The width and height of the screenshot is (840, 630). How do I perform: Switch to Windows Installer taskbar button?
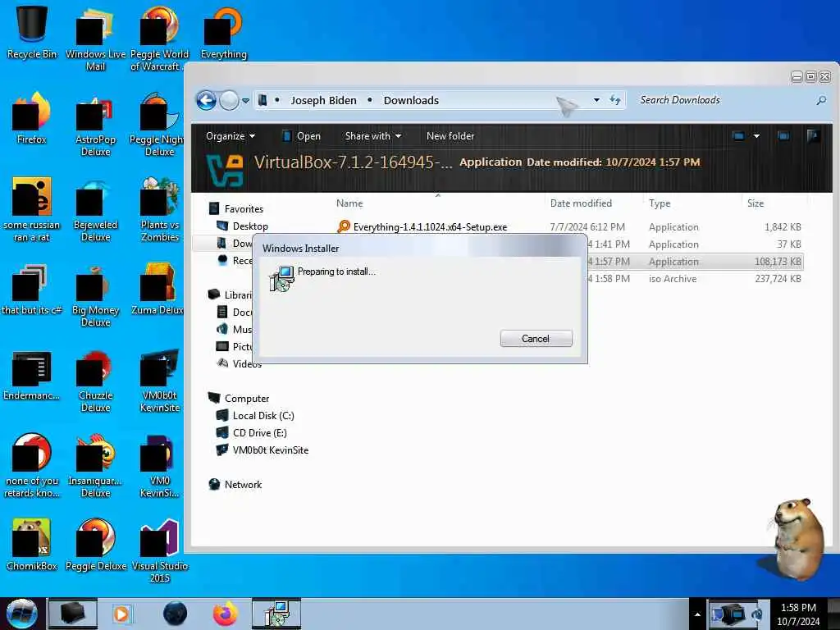(276, 614)
